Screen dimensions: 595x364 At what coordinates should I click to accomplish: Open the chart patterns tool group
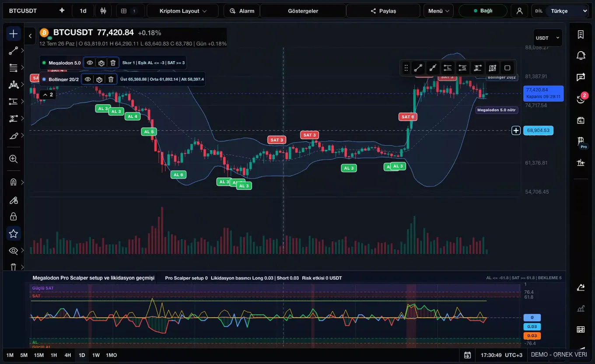tap(14, 85)
